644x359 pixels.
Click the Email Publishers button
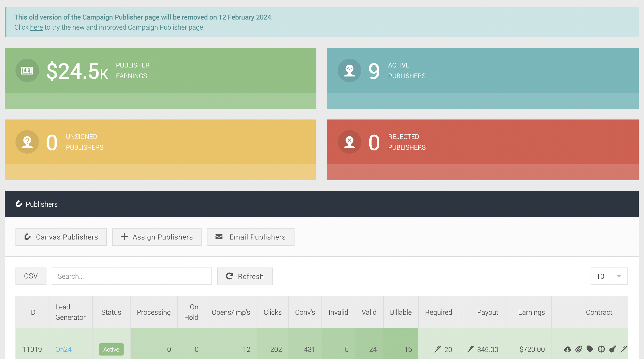(x=250, y=237)
